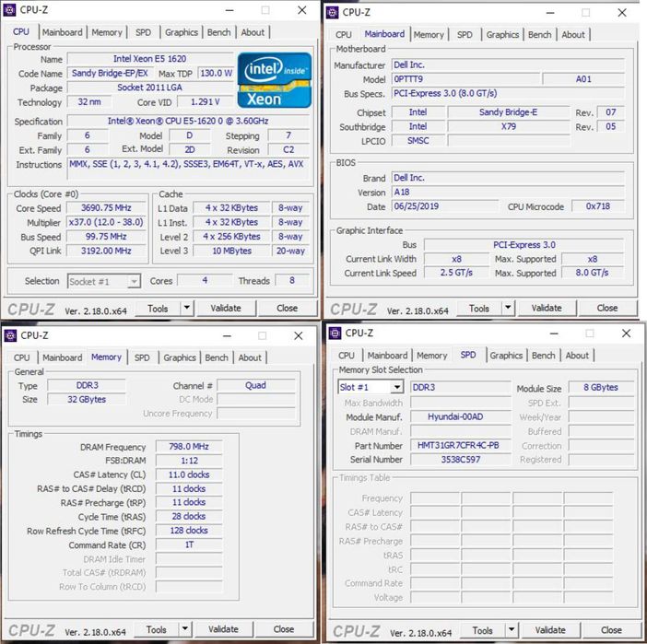647x644 pixels.
Task: Click Tools button in CPU window
Action: (x=158, y=308)
